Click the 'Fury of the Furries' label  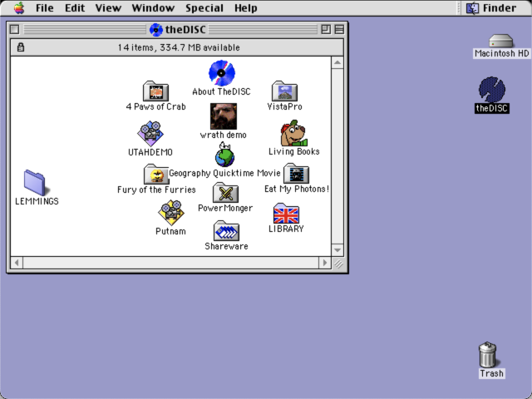(x=156, y=190)
